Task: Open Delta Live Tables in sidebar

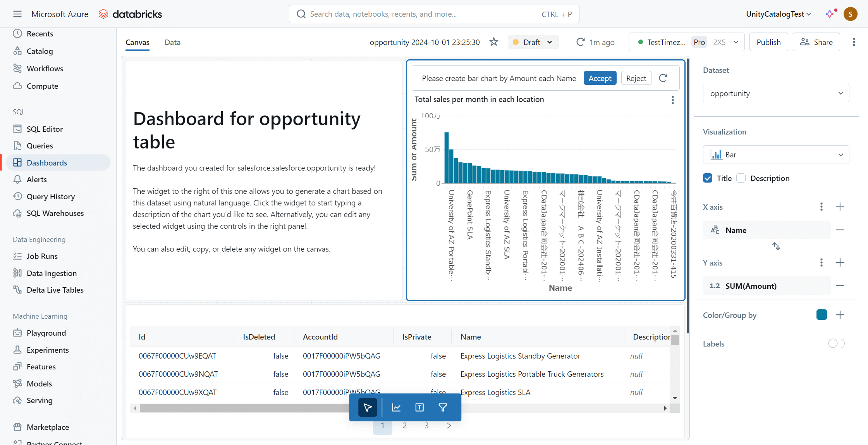Action: point(55,290)
